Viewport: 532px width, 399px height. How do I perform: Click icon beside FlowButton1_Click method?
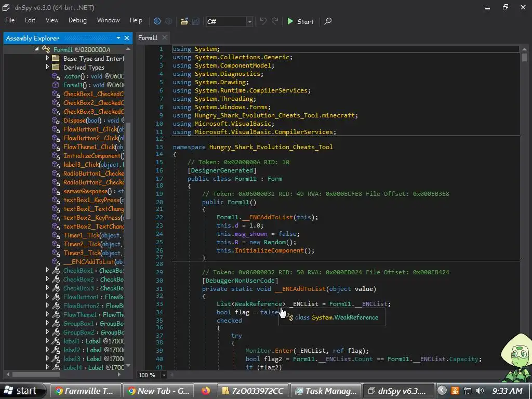(x=56, y=129)
